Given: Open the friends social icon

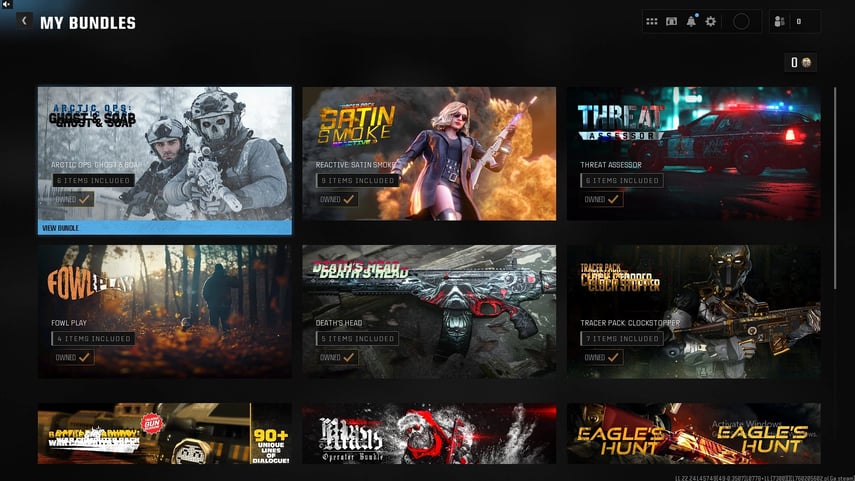Looking at the screenshot, I should 781,21.
